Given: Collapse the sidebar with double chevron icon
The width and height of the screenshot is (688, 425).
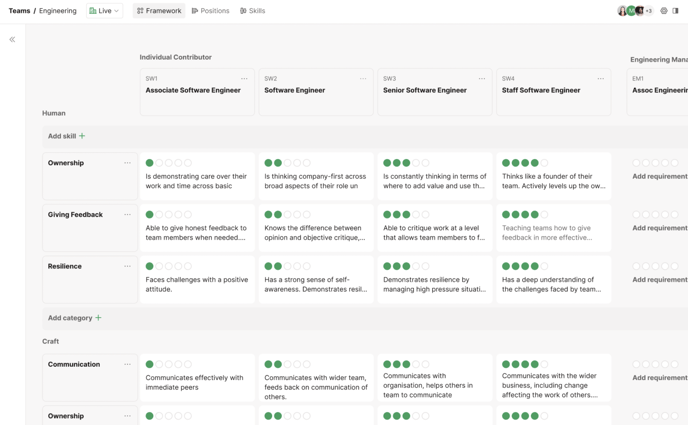Looking at the screenshot, I should click(12, 40).
